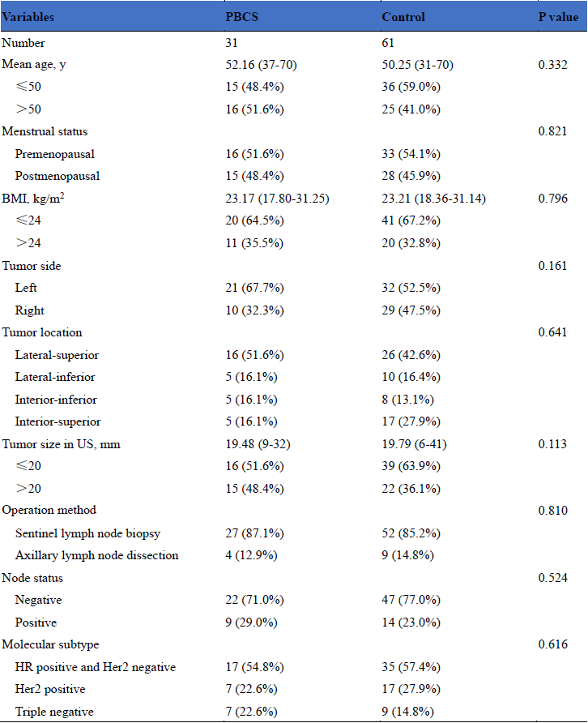Select the Menstrual status row label
Image resolution: width=588 pixels, height=723 pixels.
click(45, 131)
